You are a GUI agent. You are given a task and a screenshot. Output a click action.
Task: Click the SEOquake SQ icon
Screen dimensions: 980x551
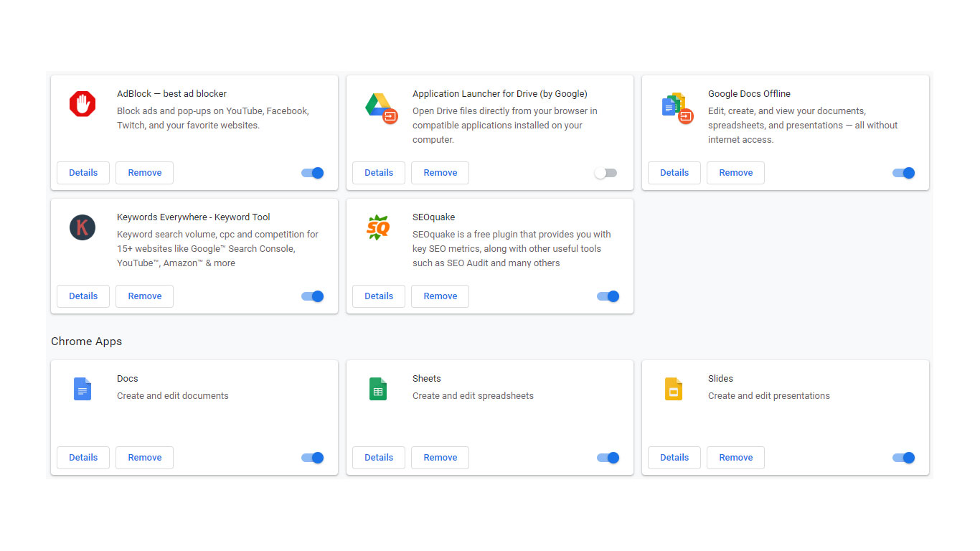[x=378, y=227]
